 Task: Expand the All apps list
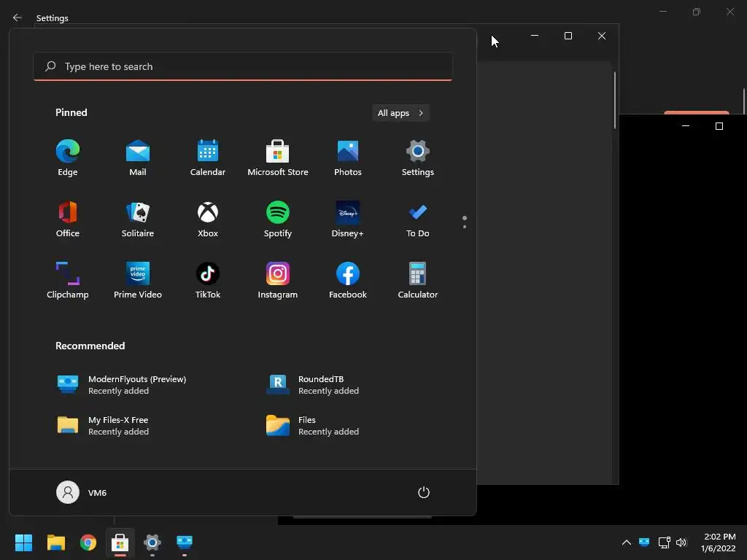coord(400,113)
